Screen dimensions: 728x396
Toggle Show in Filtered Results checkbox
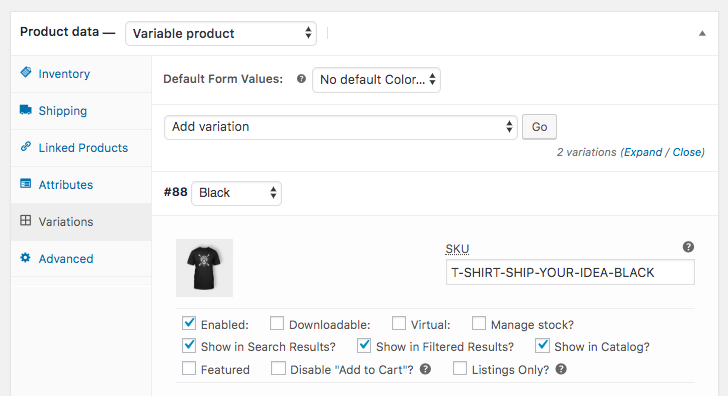pos(364,345)
